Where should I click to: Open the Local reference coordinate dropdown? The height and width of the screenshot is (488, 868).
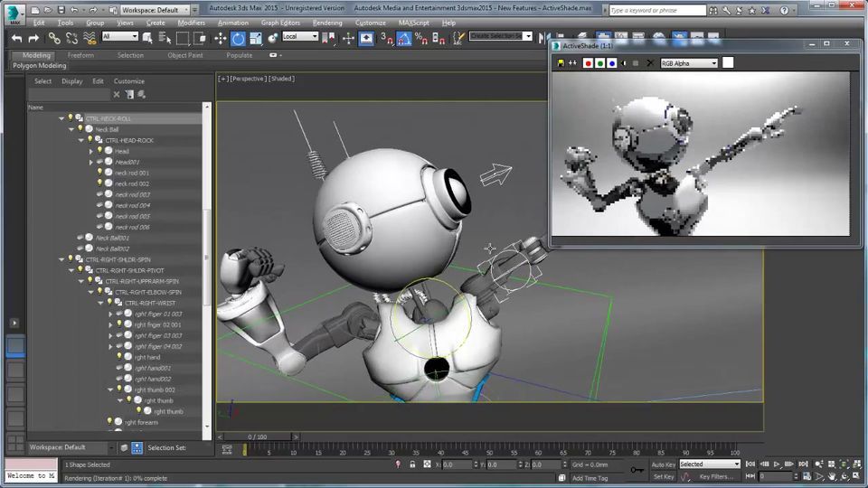click(300, 37)
